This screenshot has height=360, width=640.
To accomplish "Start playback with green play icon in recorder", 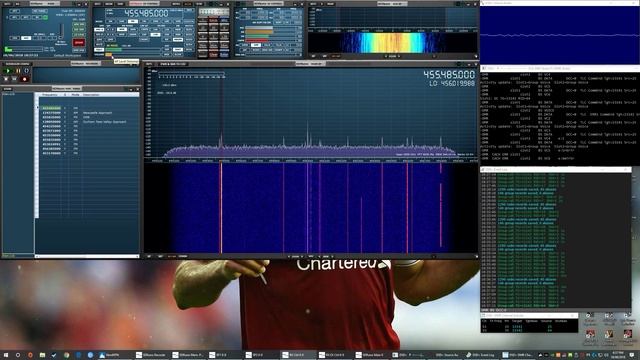I will point(7,71).
